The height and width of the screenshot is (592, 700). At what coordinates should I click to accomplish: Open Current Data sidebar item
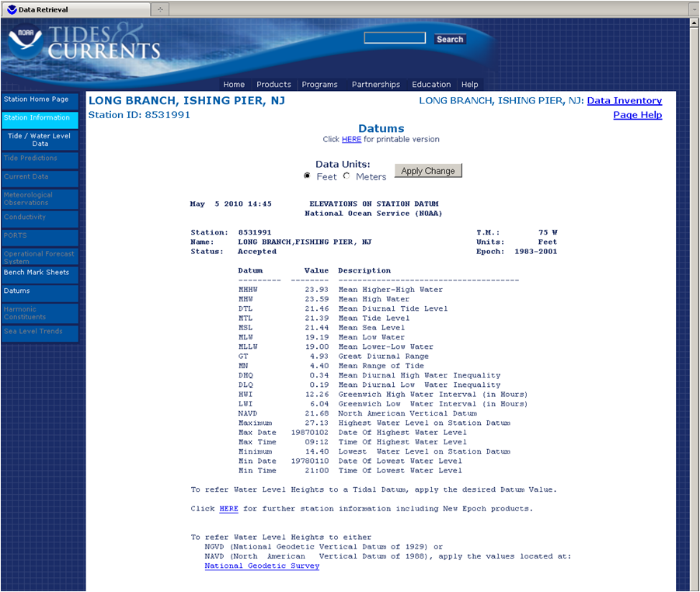[x=40, y=179]
